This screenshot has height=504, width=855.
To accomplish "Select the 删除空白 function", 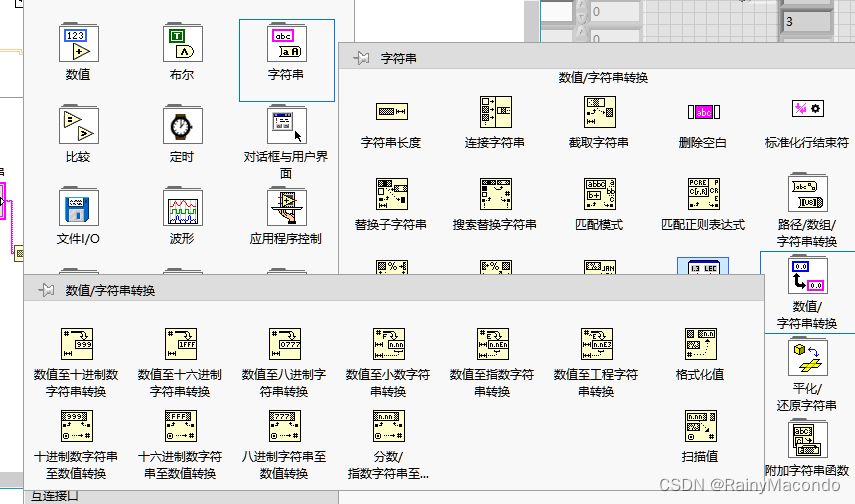I will tap(703, 112).
